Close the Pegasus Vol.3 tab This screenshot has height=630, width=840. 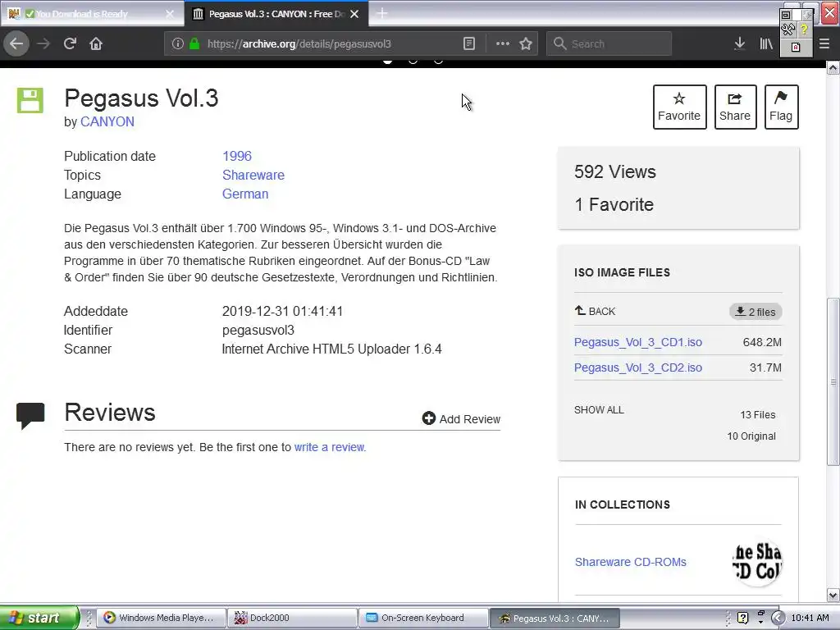click(x=354, y=14)
